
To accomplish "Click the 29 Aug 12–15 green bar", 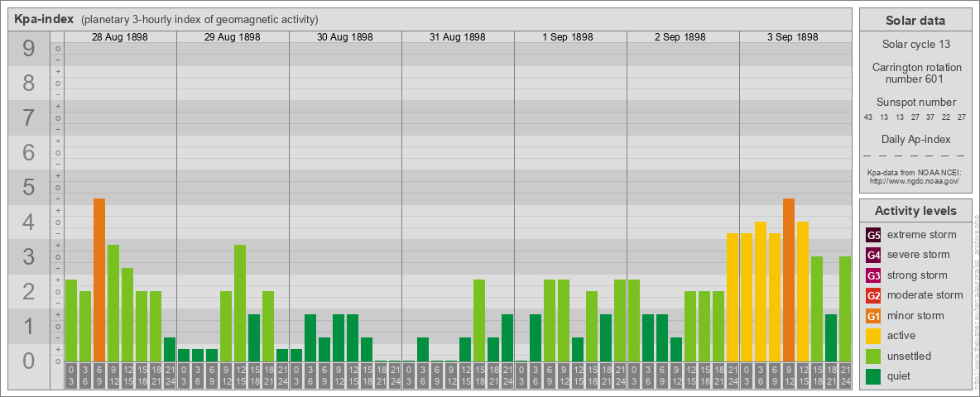I will point(240,303).
